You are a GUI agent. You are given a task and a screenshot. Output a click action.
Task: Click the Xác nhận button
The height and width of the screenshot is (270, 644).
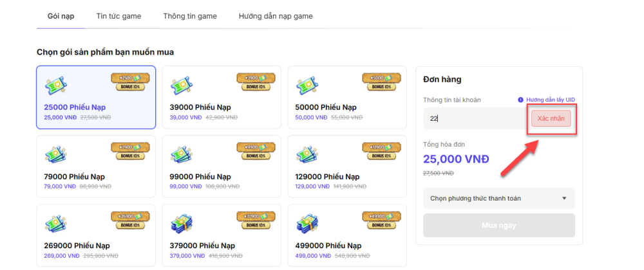551,118
